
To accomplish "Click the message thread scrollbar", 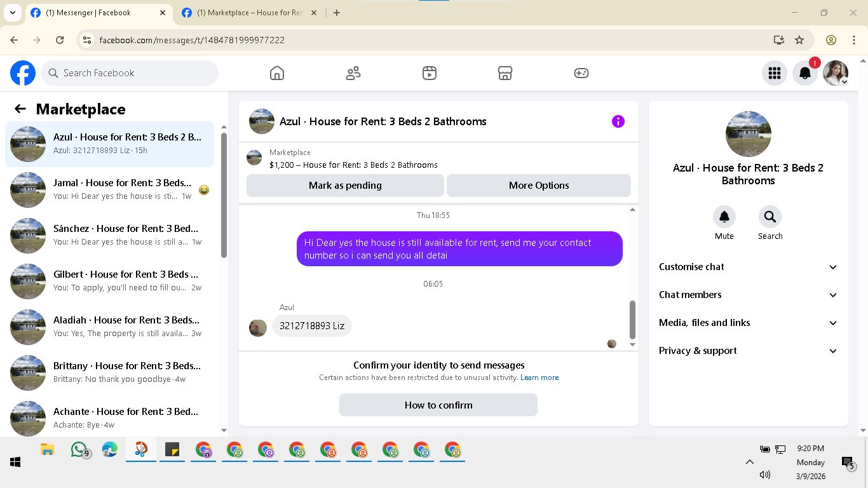I will point(632,320).
